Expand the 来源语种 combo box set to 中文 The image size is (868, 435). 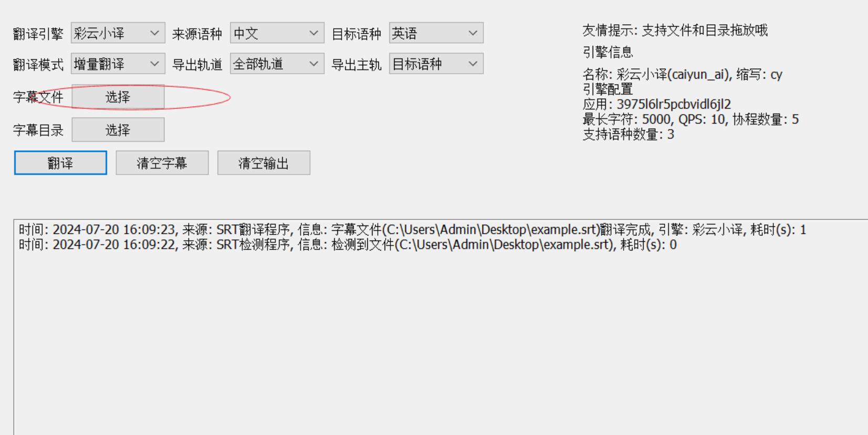pyautogui.click(x=277, y=33)
